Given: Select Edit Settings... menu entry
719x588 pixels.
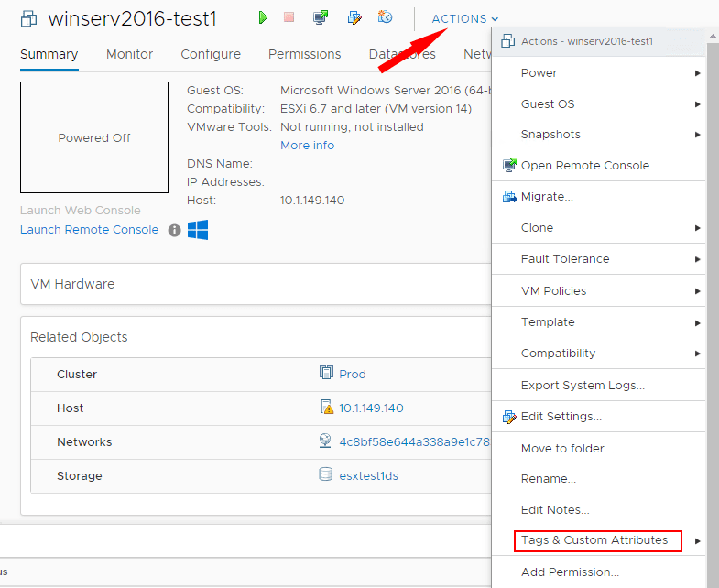Looking at the screenshot, I should coord(598,417).
